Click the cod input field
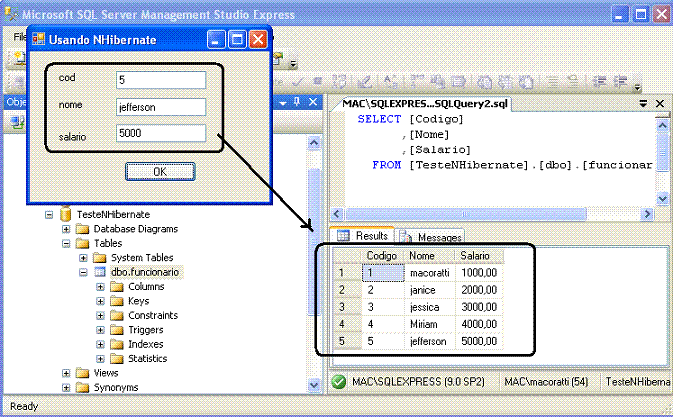The image size is (673, 417). click(161, 80)
